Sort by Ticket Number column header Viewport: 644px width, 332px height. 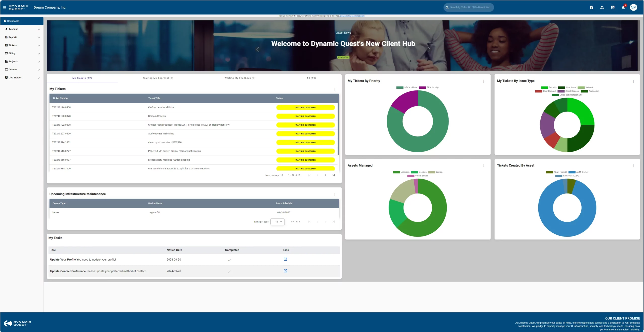[60, 98]
